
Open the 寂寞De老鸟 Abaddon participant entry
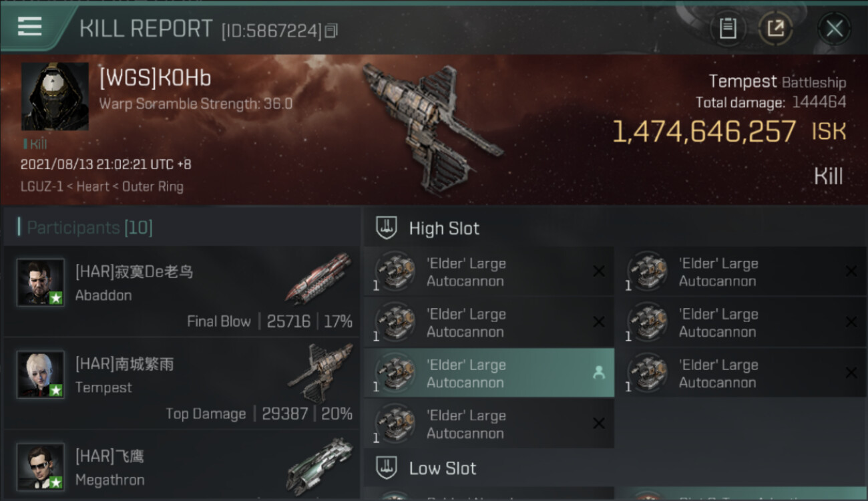click(182, 291)
